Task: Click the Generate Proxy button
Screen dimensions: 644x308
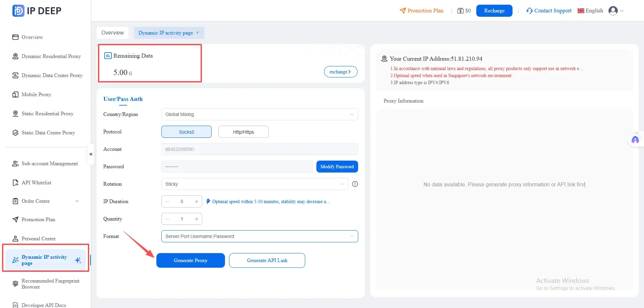Action: 191,260
